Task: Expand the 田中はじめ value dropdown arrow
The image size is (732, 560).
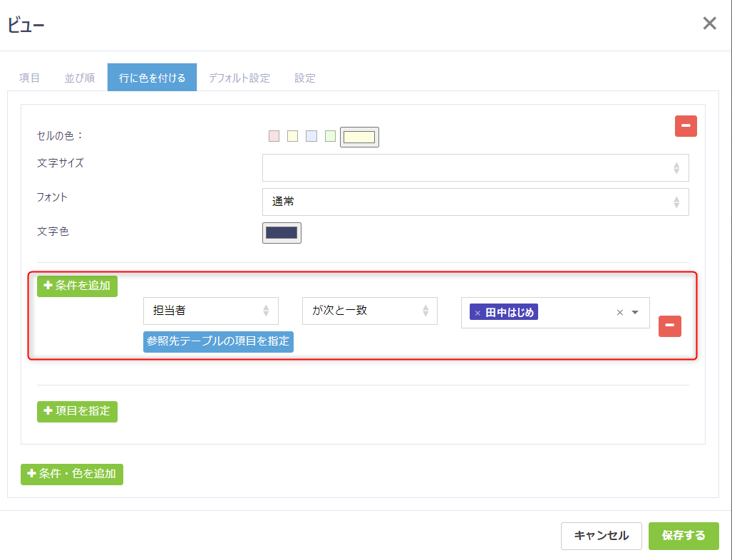Action: (x=635, y=312)
